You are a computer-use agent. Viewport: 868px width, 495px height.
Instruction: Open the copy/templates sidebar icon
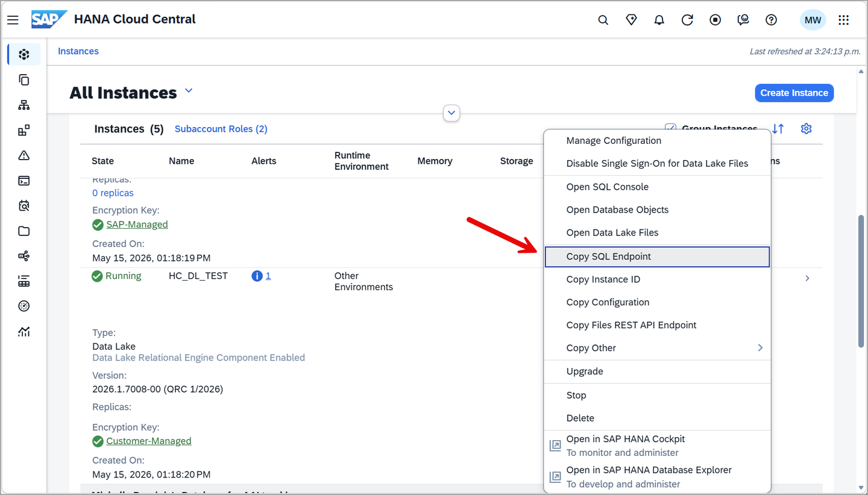tap(24, 79)
